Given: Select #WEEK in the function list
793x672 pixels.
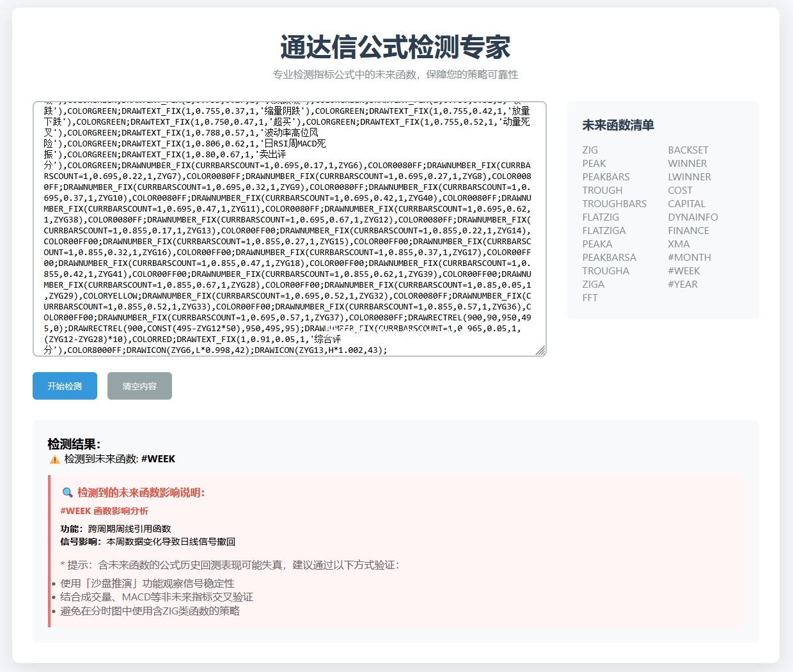Looking at the screenshot, I should [x=684, y=271].
